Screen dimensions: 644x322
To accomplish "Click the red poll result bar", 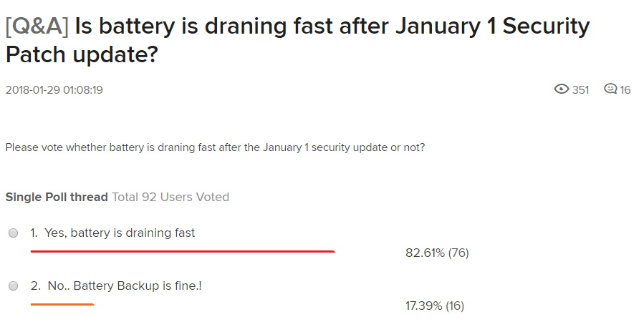I will (x=183, y=251).
